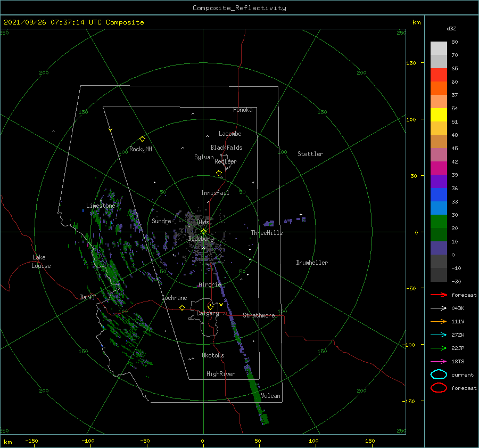Click the Stettler label

pos(310,154)
